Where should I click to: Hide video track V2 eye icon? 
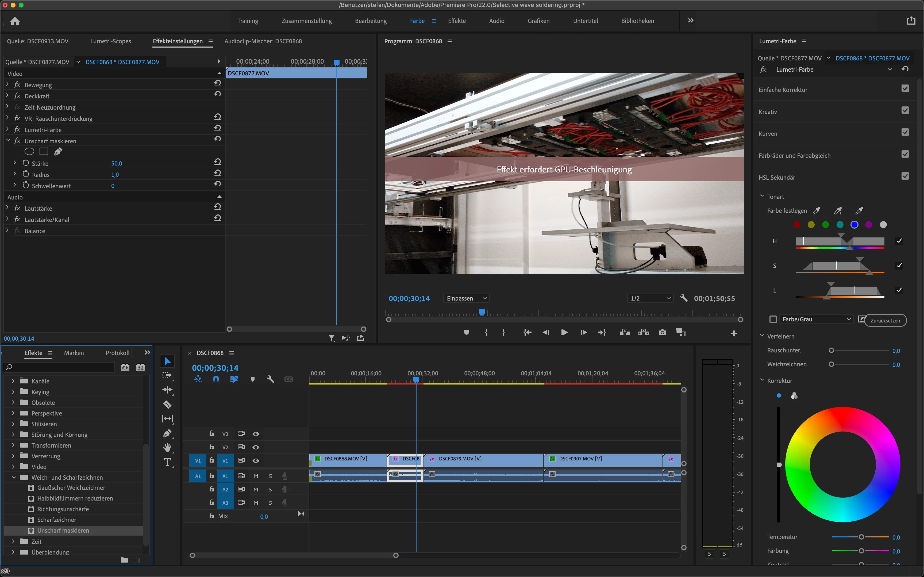tap(256, 447)
